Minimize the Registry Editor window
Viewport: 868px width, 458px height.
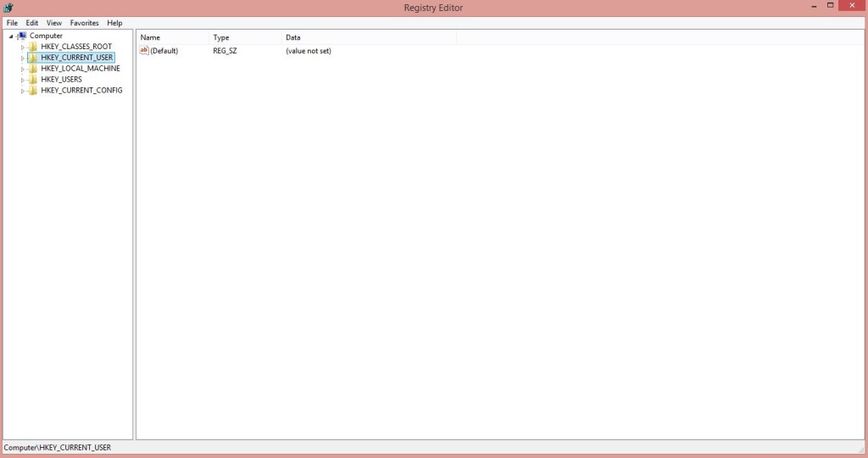coord(814,6)
